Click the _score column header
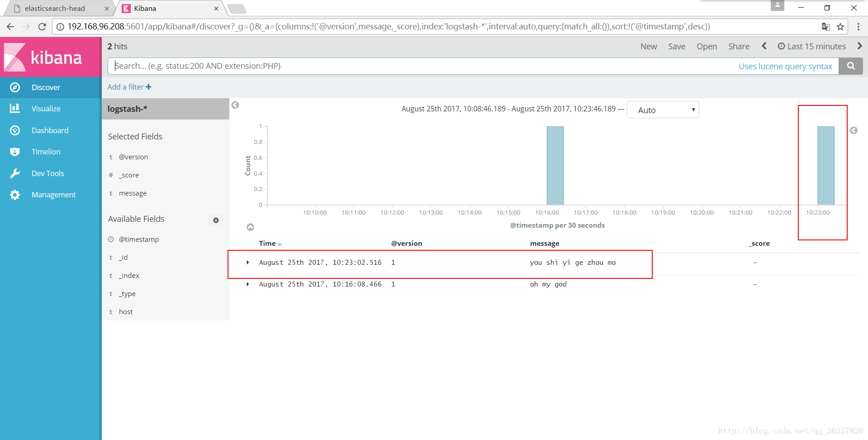The image size is (868, 440). coord(759,244)
